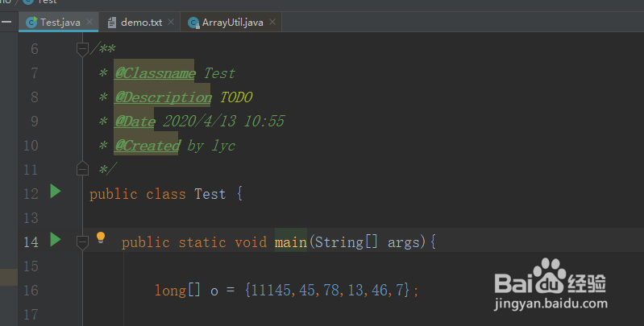Click line number 16 in the gutter
This screenshot has height=326, width=644.
pos(31,290)
